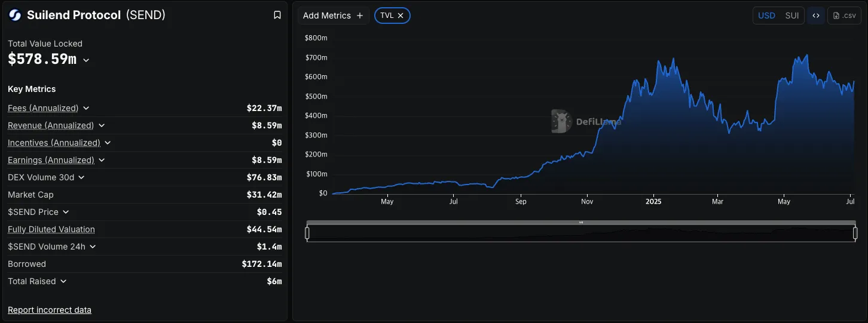This screenshot has height=323, width=868.
Task: Grab the right handle of the range slider
Action: [855, 233]
